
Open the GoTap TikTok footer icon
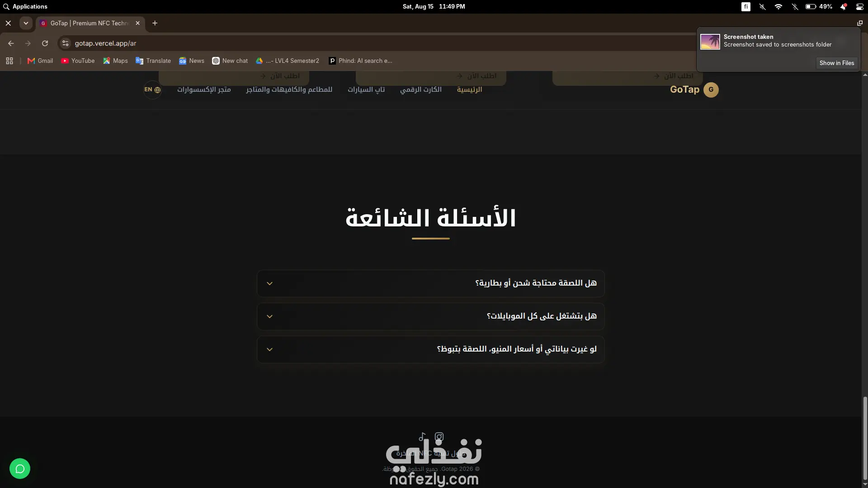[422, 436]
